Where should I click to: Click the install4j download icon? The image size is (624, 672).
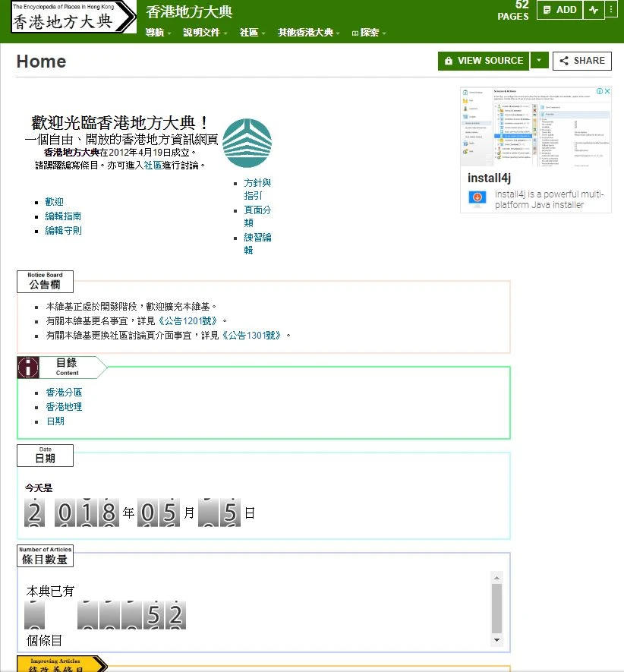pos(477,198)
